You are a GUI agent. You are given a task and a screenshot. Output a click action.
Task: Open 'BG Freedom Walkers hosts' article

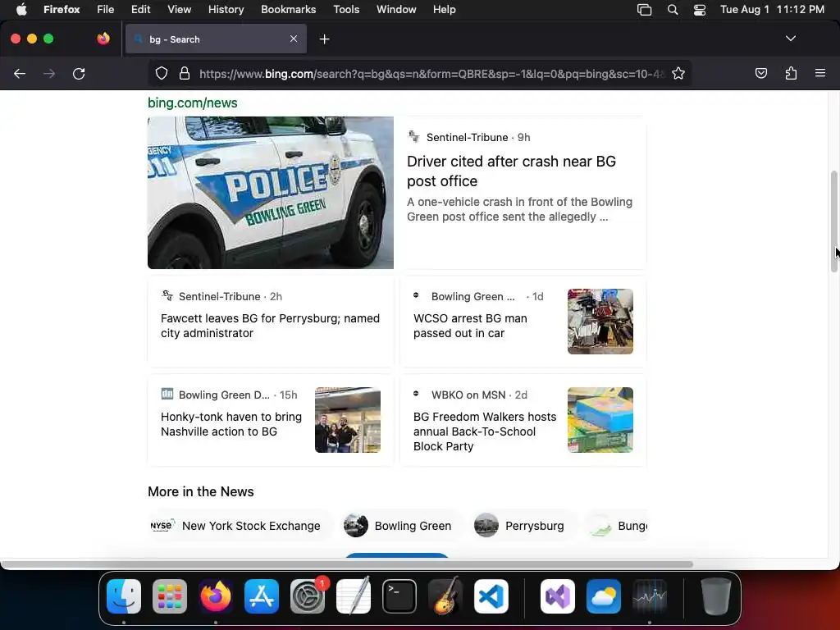coord(484,431)
